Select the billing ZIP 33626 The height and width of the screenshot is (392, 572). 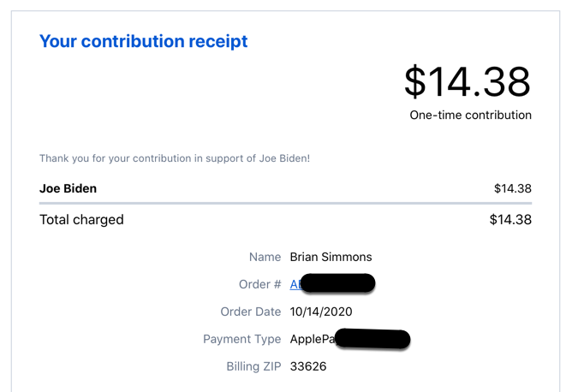click(x=308, y=366)
